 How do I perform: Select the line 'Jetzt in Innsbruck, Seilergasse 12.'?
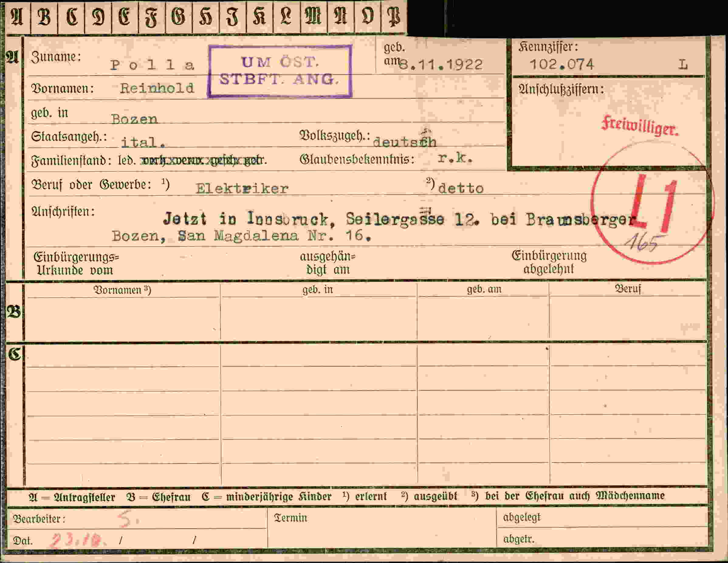pos(322,219)
